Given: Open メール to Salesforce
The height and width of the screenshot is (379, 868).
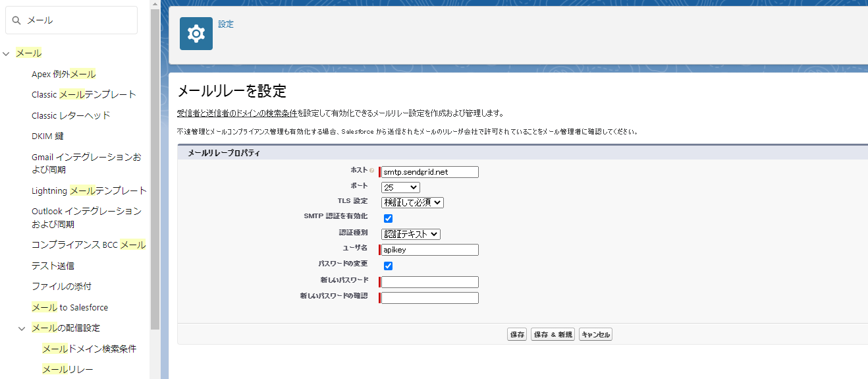Looking at the screenshot, I should [70, 307].
